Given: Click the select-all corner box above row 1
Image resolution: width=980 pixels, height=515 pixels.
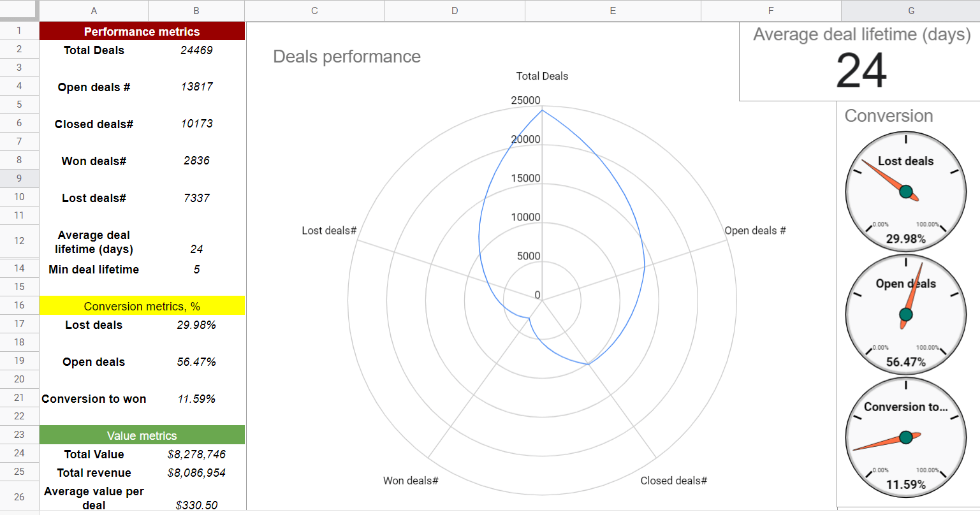Looking at the screenshot, I should click(x=19, y=10).
